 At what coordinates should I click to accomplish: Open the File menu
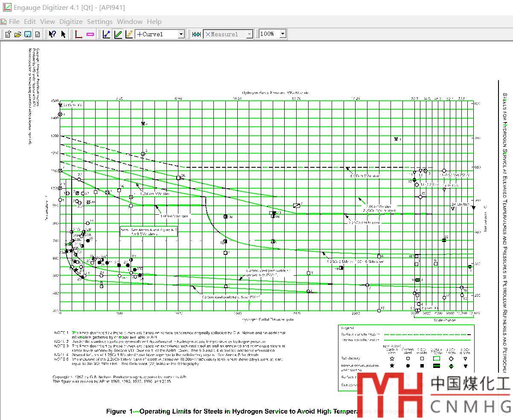(x=14, y=21)
